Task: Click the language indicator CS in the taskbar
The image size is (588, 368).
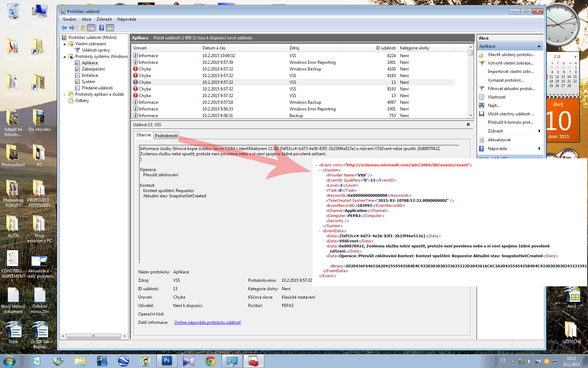Action: click(x=503, y=360)
